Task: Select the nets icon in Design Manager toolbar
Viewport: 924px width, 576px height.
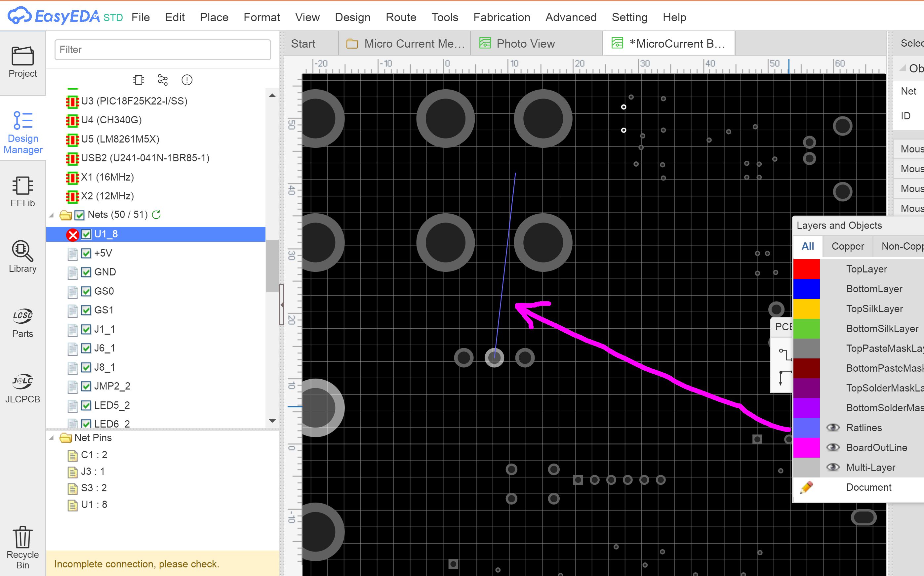Action: [163, 80]
